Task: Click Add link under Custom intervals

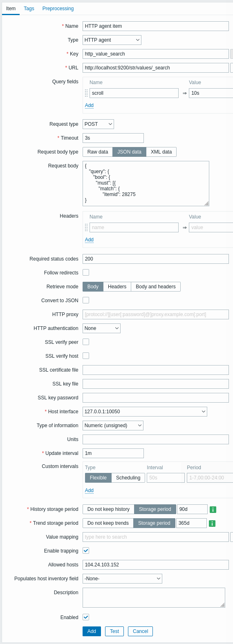Action: coord(89,490)
